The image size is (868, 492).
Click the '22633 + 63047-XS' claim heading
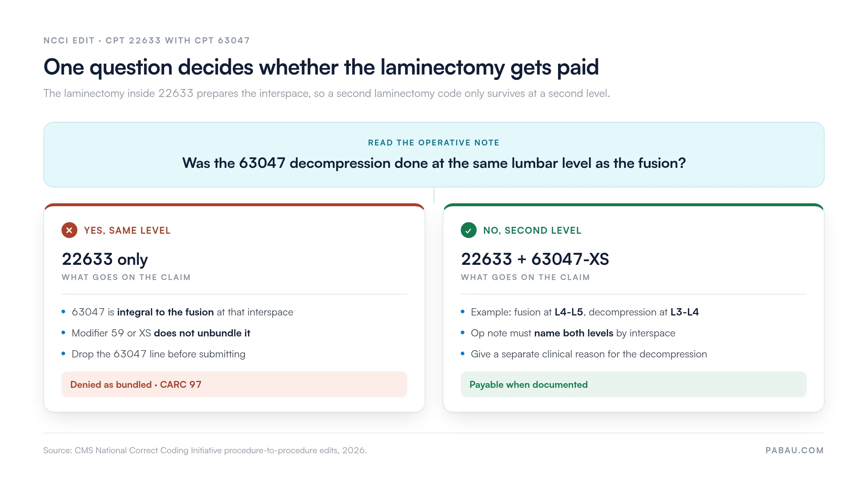[535, 259]
